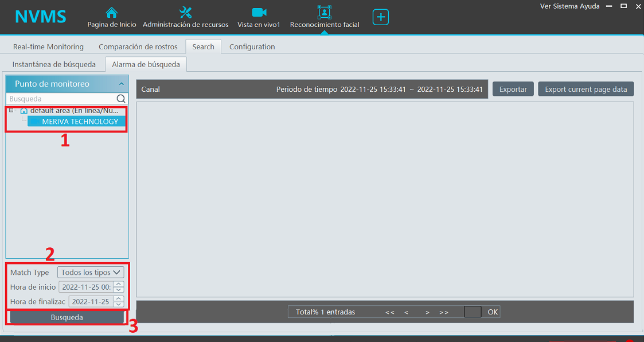Viewport: 644px width, 342px height.
Task: Click the Exportar button
Action: click(513, 89)
